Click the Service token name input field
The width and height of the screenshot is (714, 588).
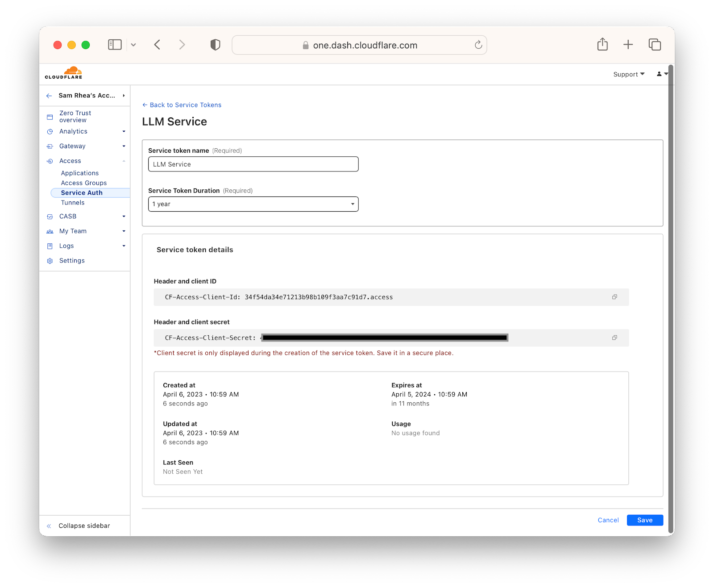(253, 164)
